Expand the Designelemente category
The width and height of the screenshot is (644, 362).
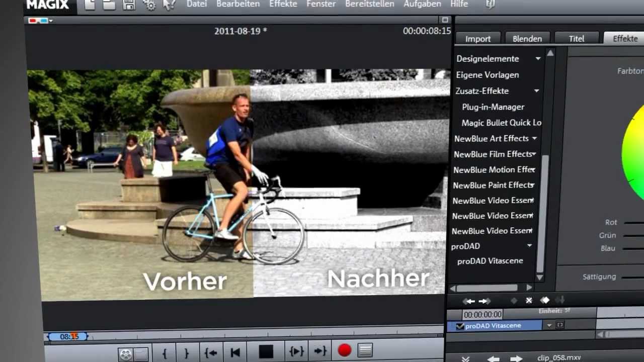pyautogui.click(x=538, y=59)
